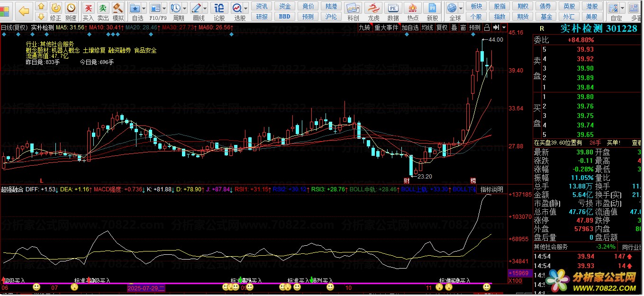Click the 指标说明 indicator description button
The width and height of the screenshot is (644, 296).
pyautogui.click(x=491, y=189)
